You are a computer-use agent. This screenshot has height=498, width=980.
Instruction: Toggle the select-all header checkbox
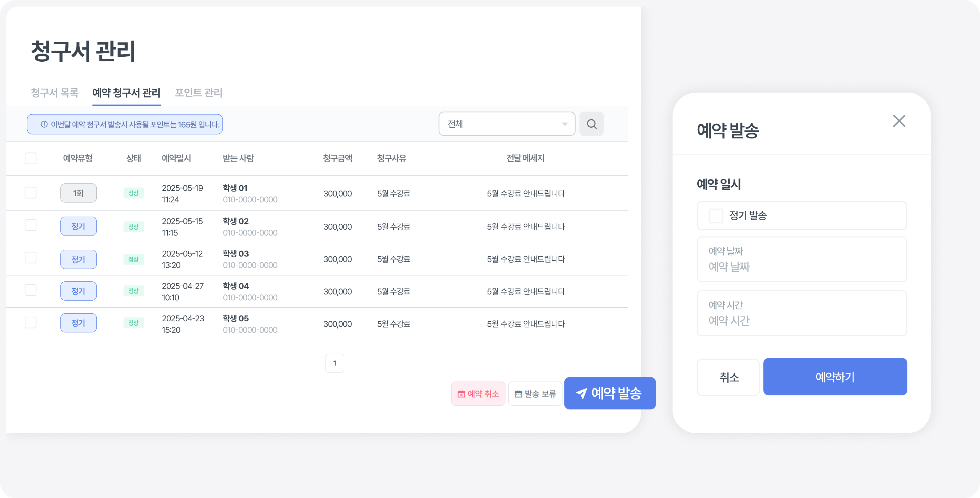tap(30, 158)
